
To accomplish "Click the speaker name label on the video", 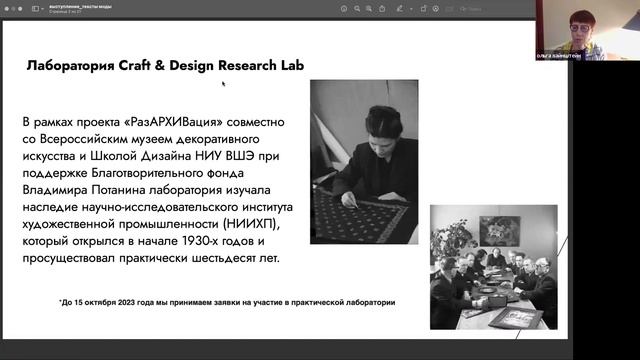I will [559, 56].
